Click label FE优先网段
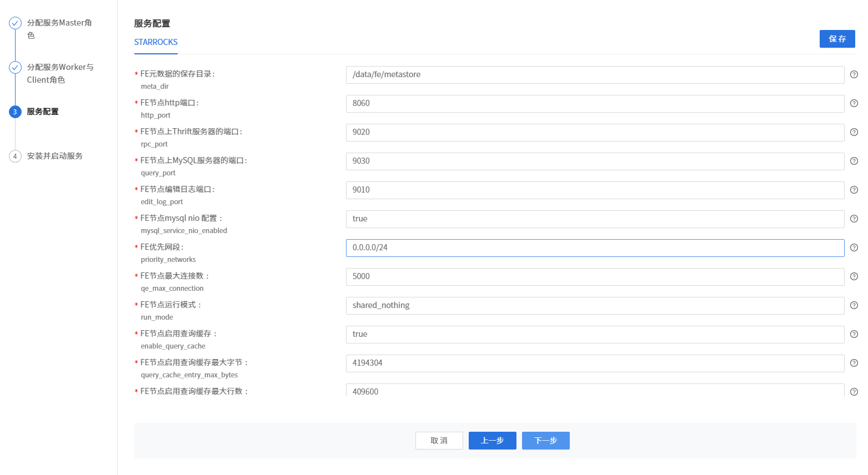The image size is (868, 475). tap(162, 247)
